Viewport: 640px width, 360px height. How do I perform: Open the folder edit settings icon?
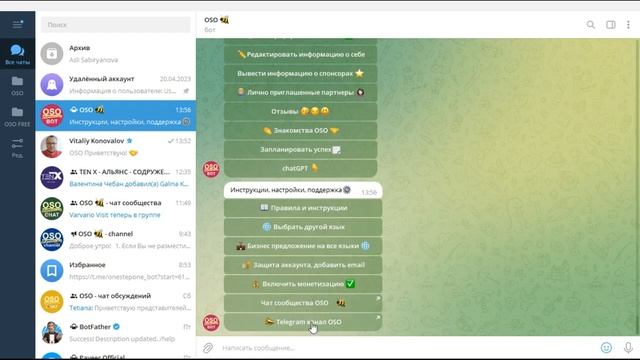[17, 147]
